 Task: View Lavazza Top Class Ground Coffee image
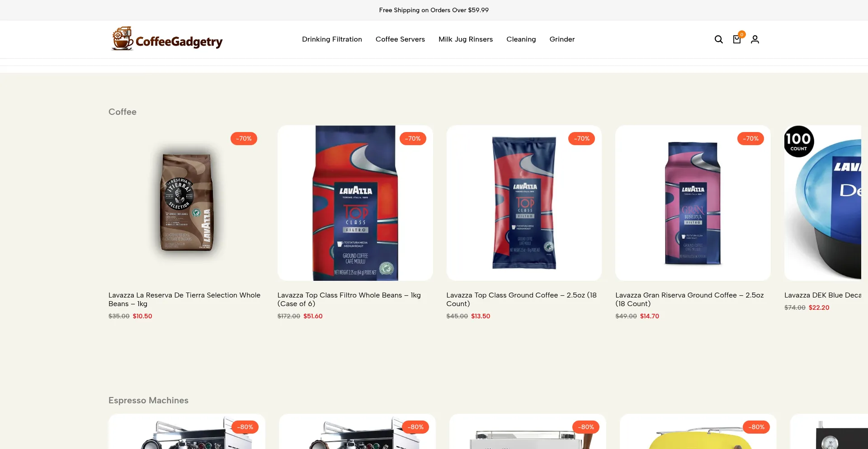point(524,203)
